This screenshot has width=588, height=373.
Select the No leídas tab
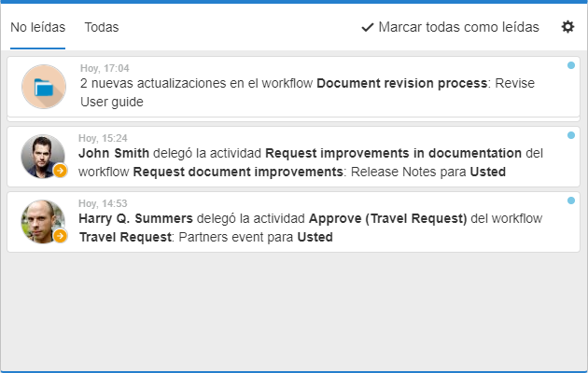37,27
